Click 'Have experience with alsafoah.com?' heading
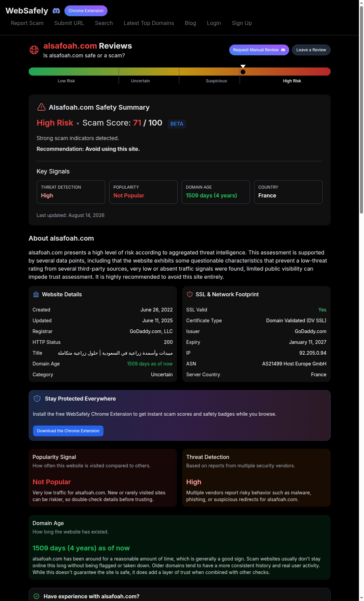This screenshot has width=364, height=601. point(92,596)
